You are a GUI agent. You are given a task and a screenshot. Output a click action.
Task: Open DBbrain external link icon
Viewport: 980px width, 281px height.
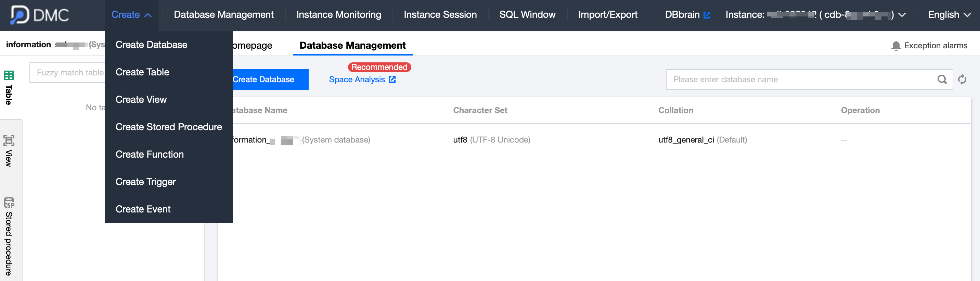pos(707,15)
